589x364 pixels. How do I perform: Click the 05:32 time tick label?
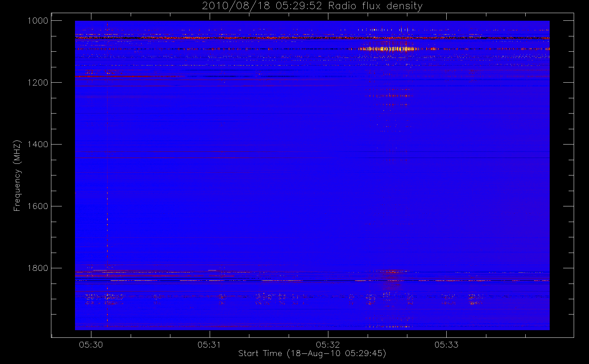328,345
